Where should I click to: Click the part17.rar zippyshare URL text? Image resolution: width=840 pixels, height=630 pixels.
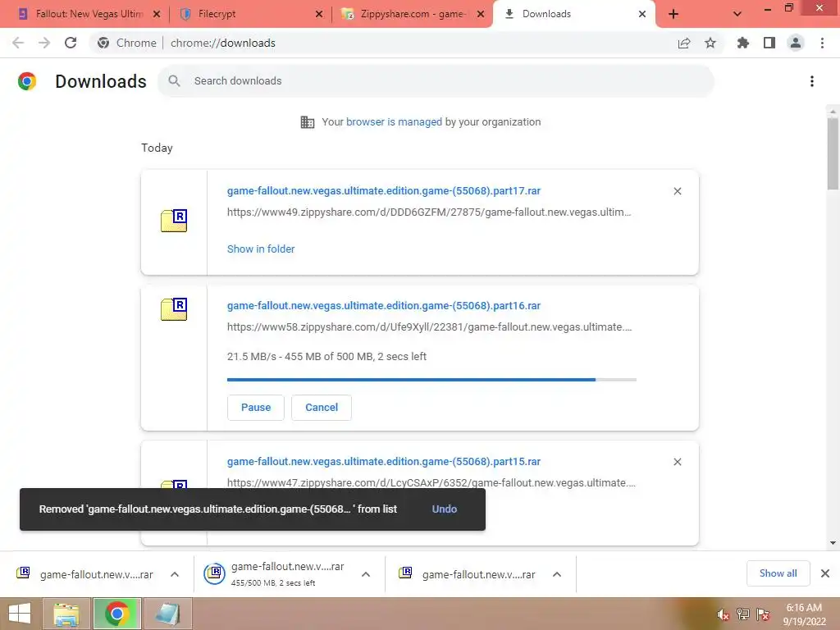(429, 212)
